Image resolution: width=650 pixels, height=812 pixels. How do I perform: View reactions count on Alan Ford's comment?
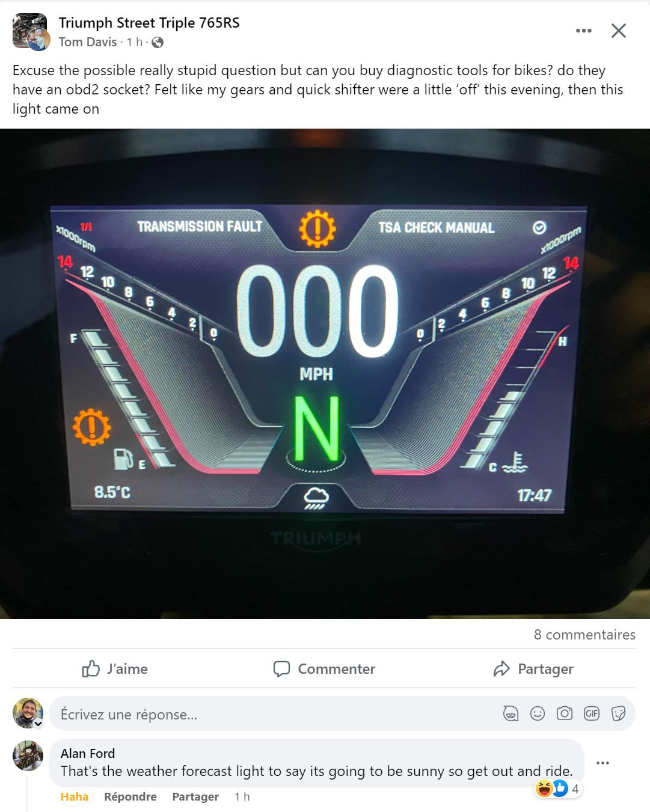pyautogui.click(x=558, y=789)
